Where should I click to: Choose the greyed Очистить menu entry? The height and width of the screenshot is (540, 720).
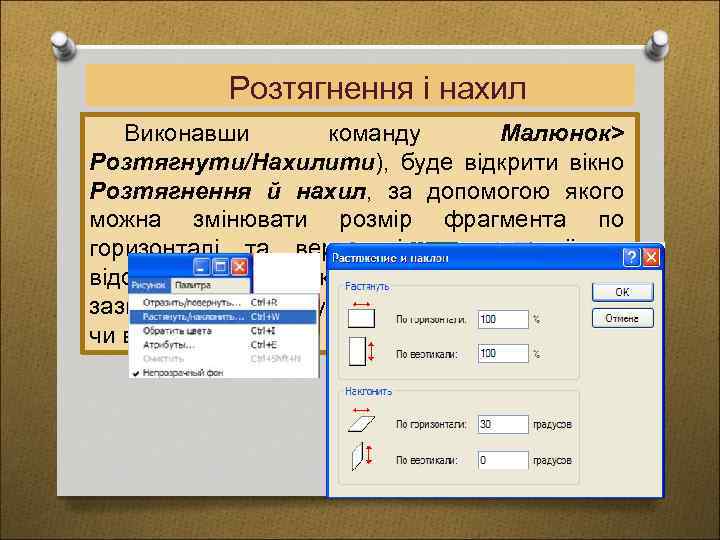point(224,359)
